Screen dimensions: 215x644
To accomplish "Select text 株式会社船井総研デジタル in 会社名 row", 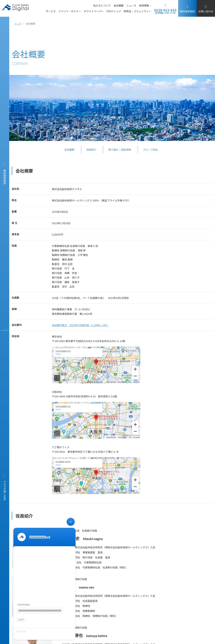I will coord(67,189).
